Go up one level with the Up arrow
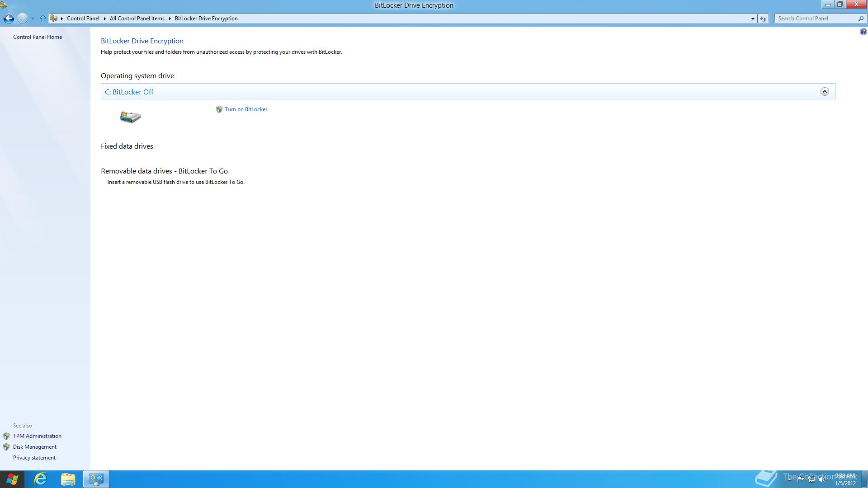Screen dimensions: 868x488 [x=43, y=19]
